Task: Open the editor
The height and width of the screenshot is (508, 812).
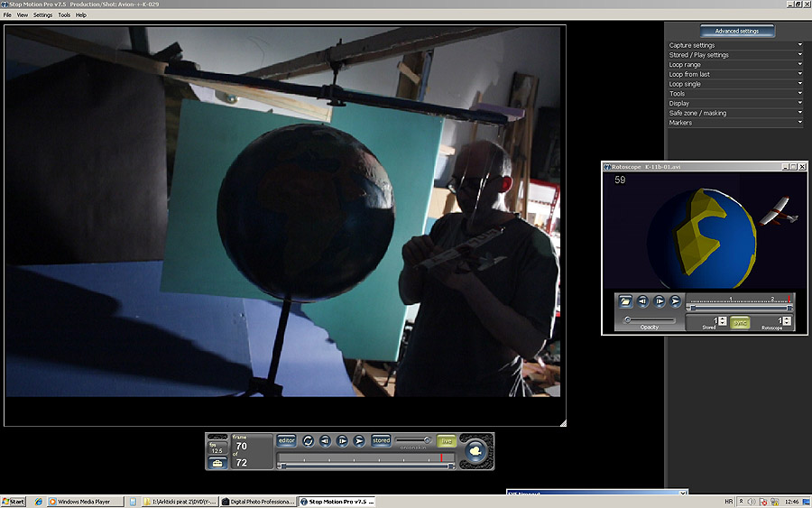Action: click(x=286, y=440)
